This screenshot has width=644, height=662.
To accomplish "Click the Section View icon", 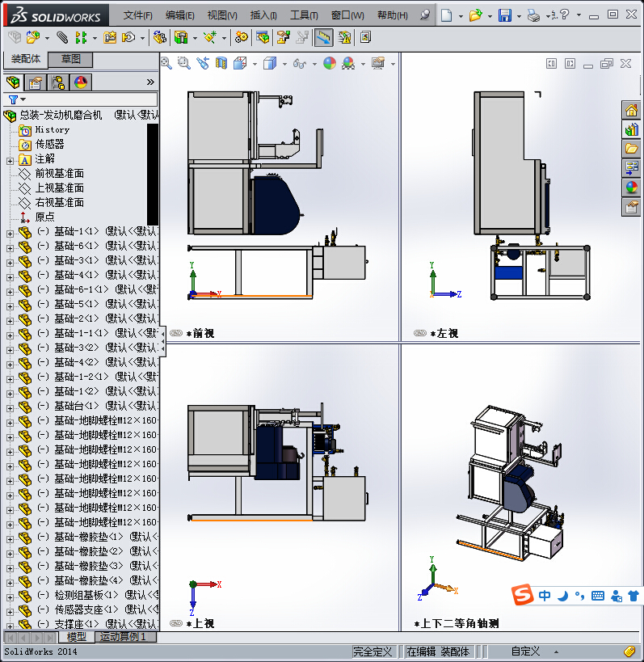I will point(221,63).
